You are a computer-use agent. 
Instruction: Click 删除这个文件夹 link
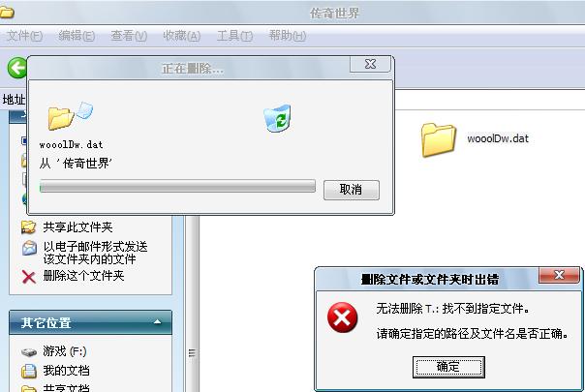tap(83, 276)
